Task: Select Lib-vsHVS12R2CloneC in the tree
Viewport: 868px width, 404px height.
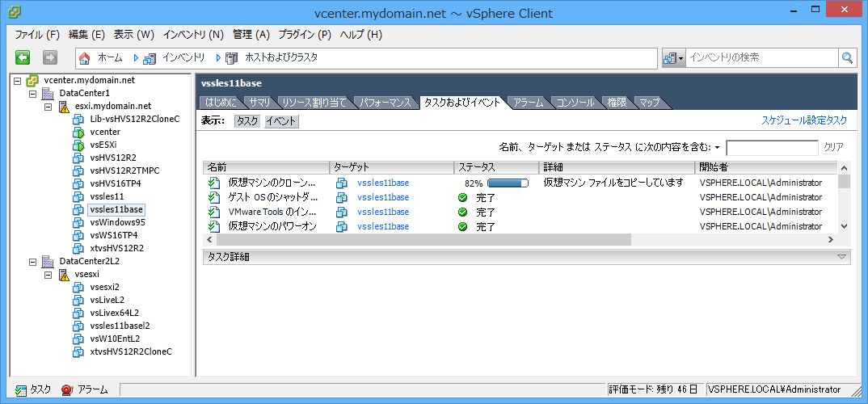Action: pos(134,119)
